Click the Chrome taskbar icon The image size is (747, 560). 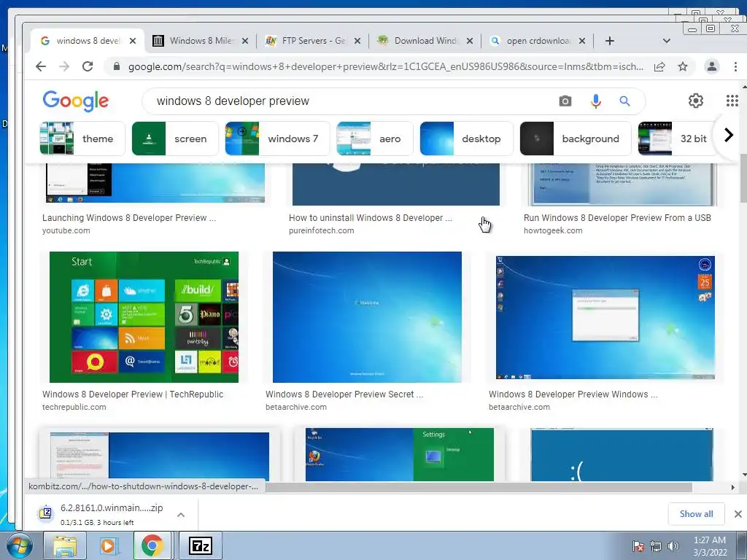coord(152,545)
